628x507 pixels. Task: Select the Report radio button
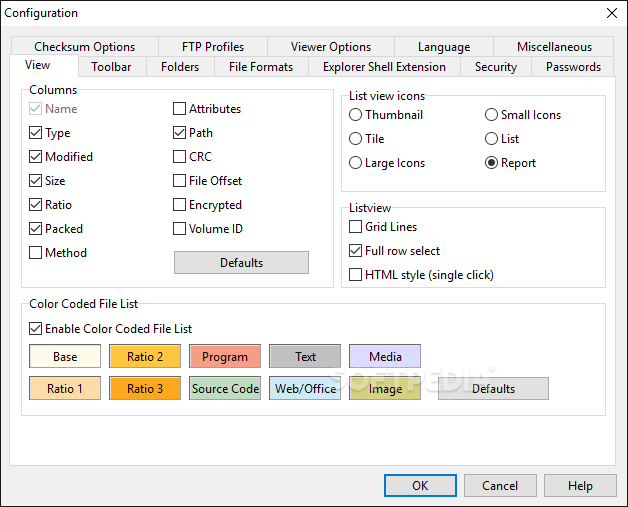tap(491, 163)
